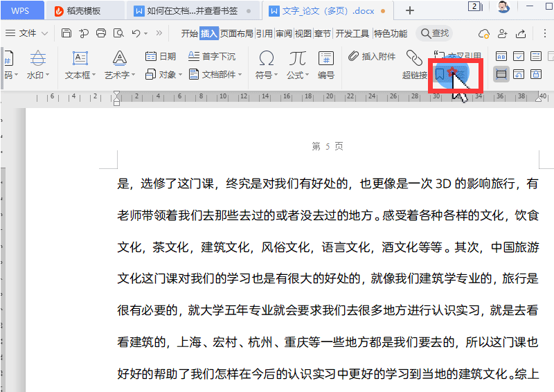Toggle form field shading button
Image resolution: width=554 pixels, height=392 pixels.
501,74
